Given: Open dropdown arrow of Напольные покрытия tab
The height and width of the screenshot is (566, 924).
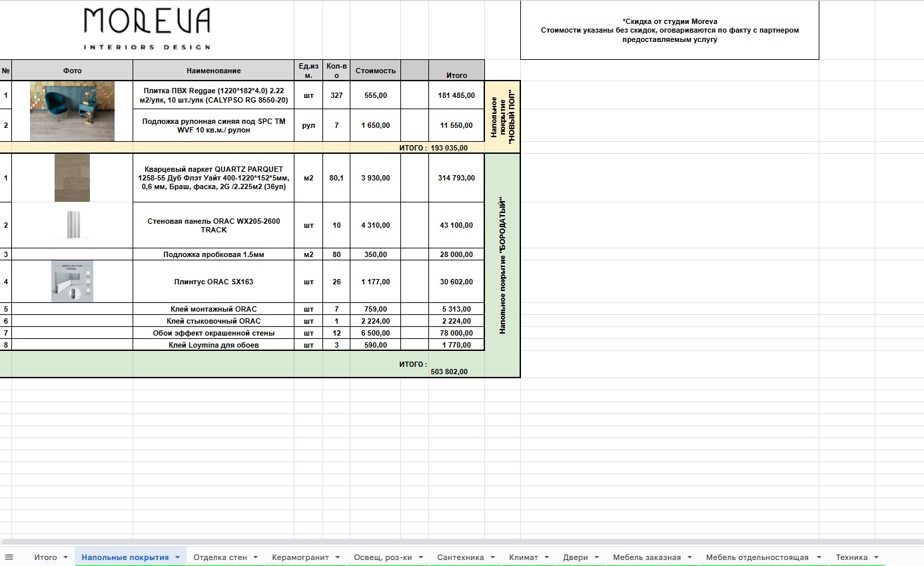Looking at the screenshot, I should pos(177,557).
